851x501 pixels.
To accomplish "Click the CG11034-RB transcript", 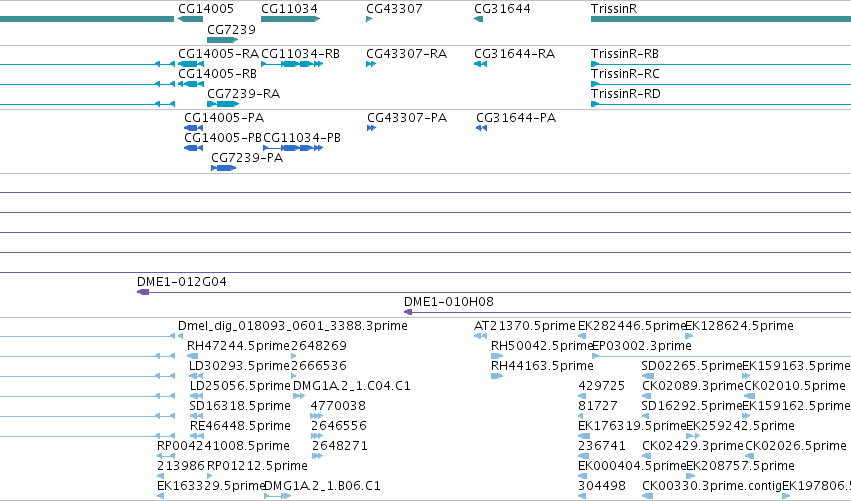I will pos(292,64).
